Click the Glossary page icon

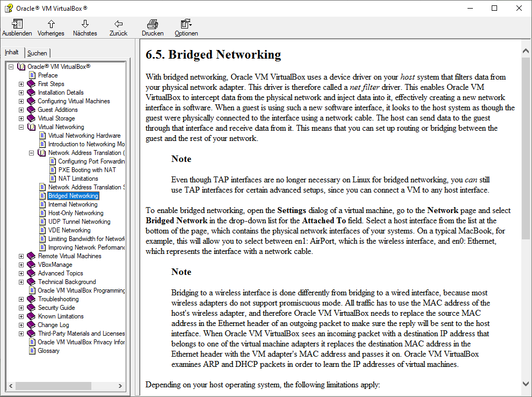[x=32, y=351]
